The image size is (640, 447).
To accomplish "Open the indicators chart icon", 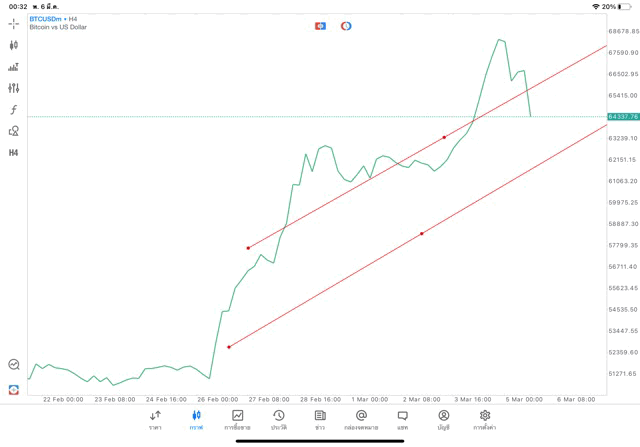I will point(14,67).
